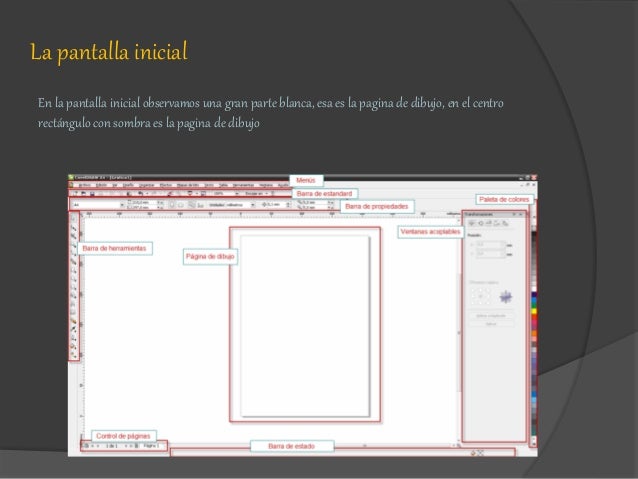Select the Rectangle tool in the toolbox
This screenshot has width=638, height=479.
pyautogui.click(x=73, y=271)
